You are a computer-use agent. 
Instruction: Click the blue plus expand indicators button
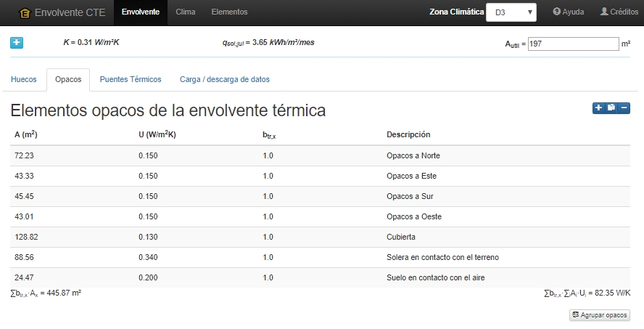click(17, 43)
